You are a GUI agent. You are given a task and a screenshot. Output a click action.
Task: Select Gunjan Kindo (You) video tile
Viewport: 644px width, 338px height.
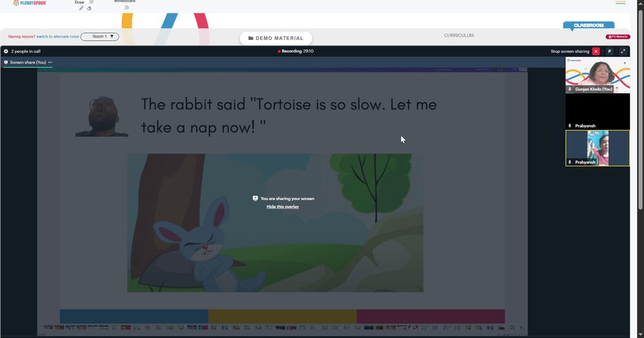(x=598, y=75)
